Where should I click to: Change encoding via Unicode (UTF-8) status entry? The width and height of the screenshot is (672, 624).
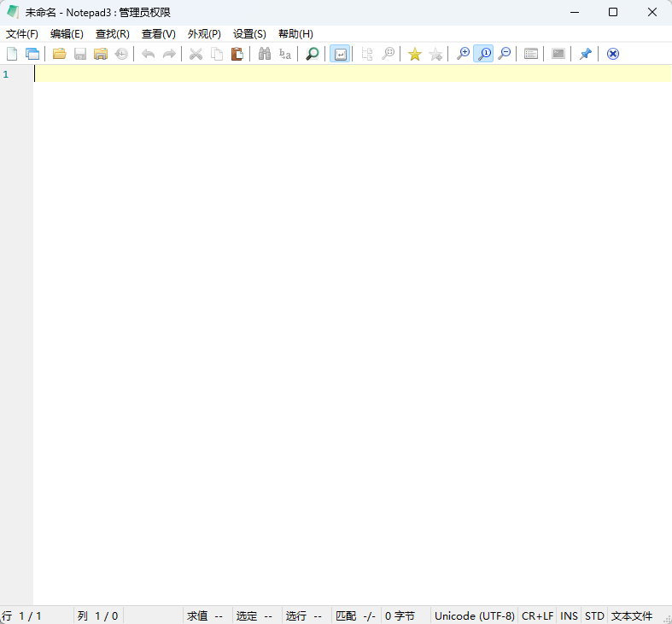(x=475, y=615)
